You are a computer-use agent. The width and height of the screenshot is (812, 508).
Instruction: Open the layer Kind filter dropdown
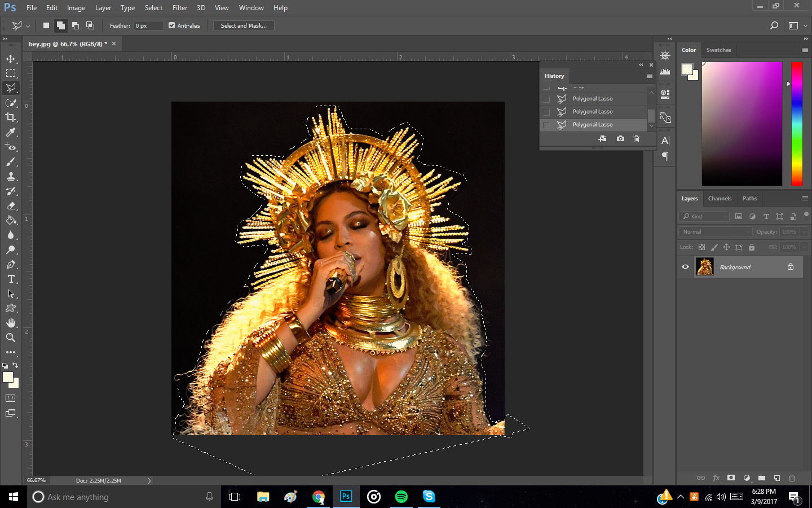pyautogui.click(x=704, y=216)
